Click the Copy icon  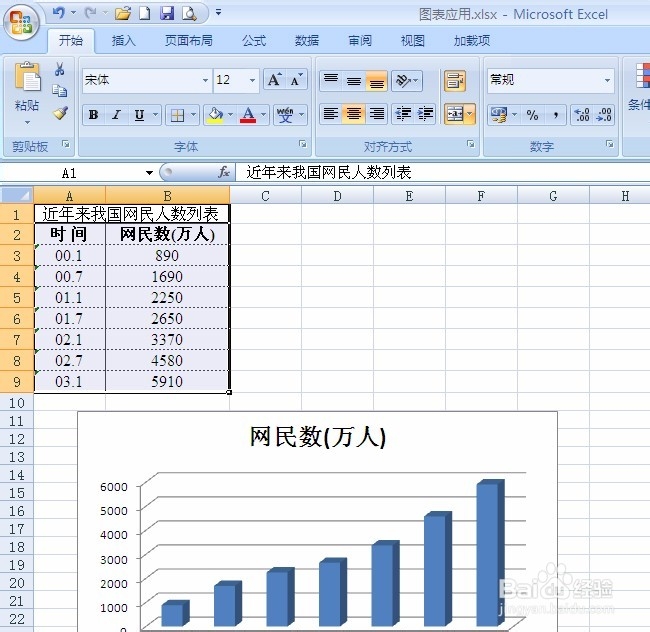click(x=60, y=90)
